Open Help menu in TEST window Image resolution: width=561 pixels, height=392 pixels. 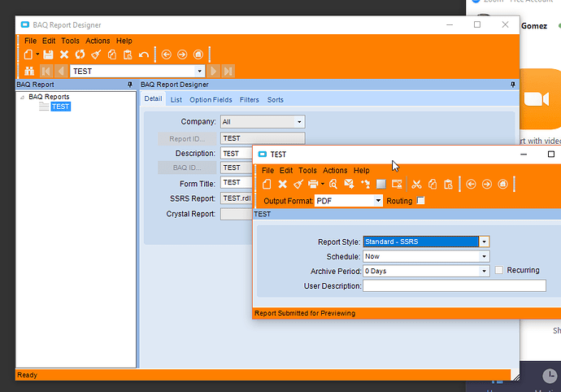tap(361, 171)
